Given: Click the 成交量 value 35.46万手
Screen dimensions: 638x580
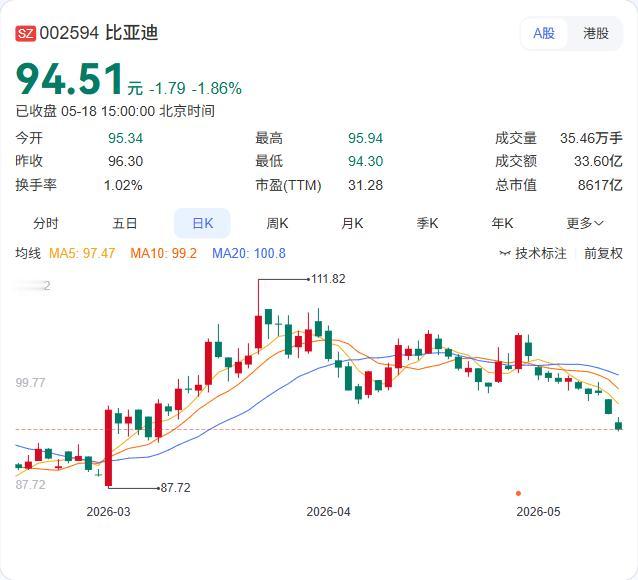Looking at the screenshot, I should pyautogui.click(x=591, y=138).
